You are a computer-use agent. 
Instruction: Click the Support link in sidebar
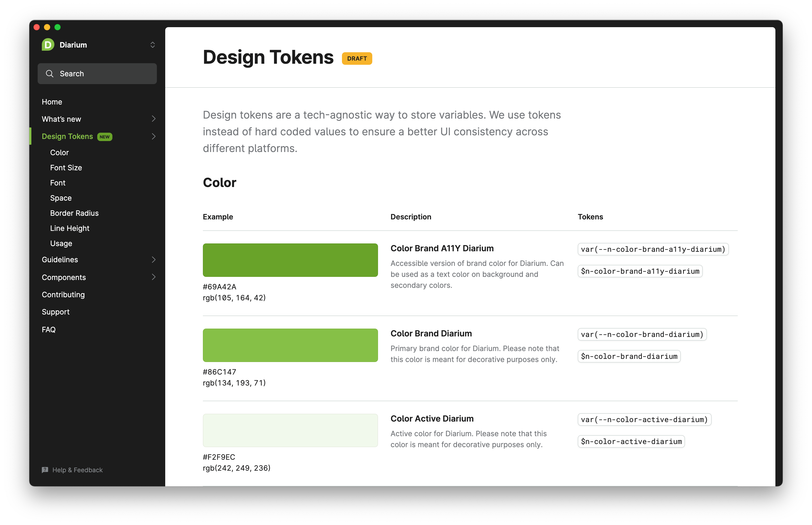[56, 312]
